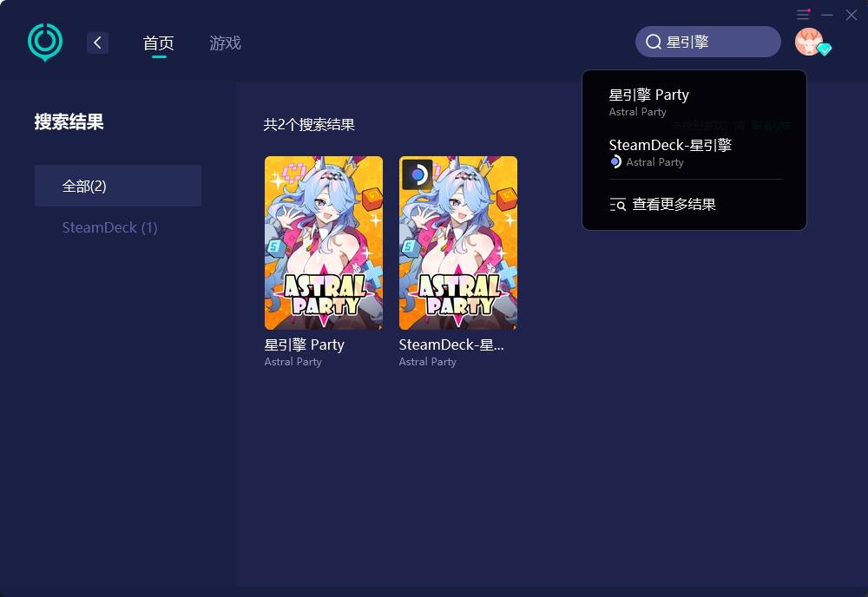
Task: Open the 星引擎 Party game cover thumbnail
Action: [x=324, y=243]
